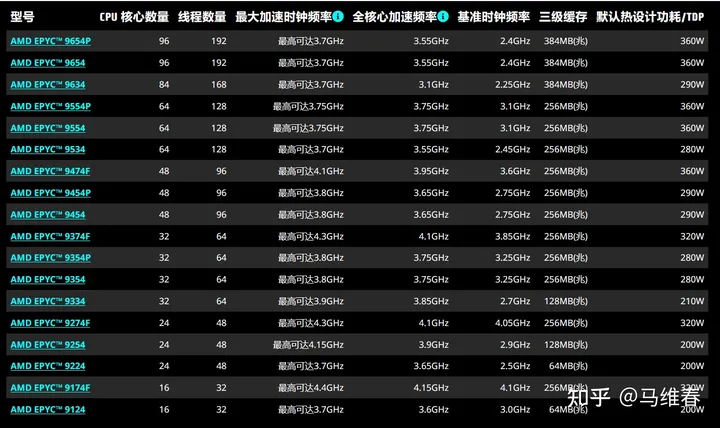Select the 192 thread count for EPYC 9654P
The image size is (720, 428).
click(219, 41)
